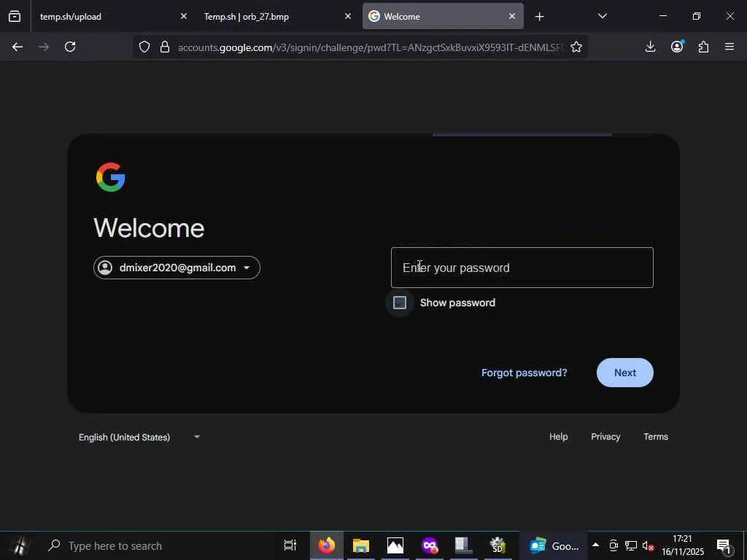This screenshot has width=747, height=560.
Task: Open the Extensions puzzle icon
Action: (x=703, y=47)
